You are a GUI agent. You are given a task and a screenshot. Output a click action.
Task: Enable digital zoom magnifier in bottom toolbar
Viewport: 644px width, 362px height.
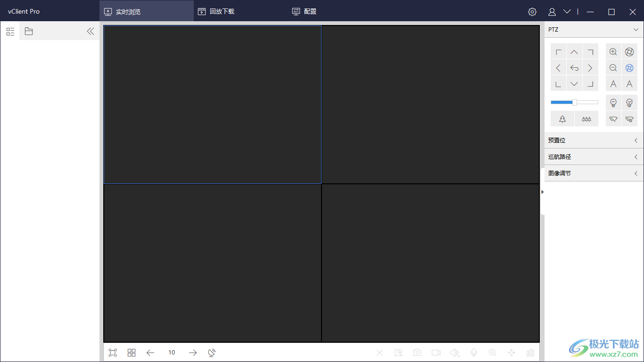coord(493,353)
